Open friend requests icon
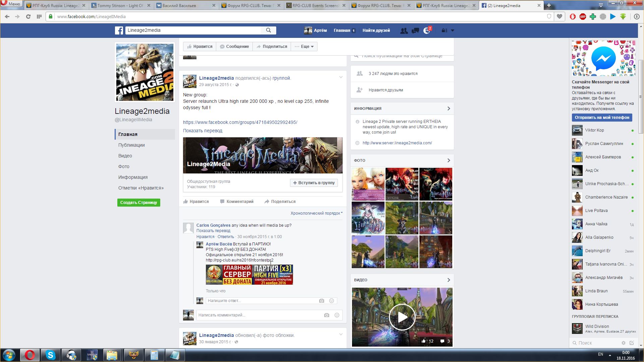The height and width of the screenshot is (362, 644). click(x=404, y=30)
